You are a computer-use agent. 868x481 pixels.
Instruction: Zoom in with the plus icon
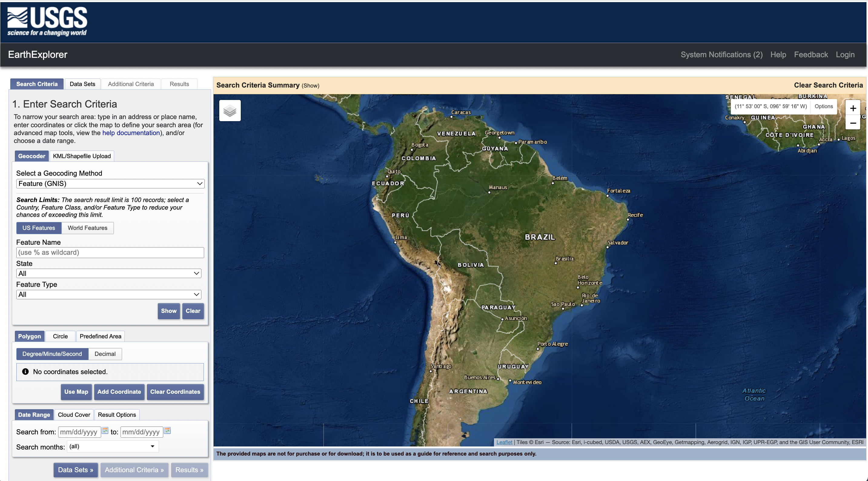click(x=853, y=108)
